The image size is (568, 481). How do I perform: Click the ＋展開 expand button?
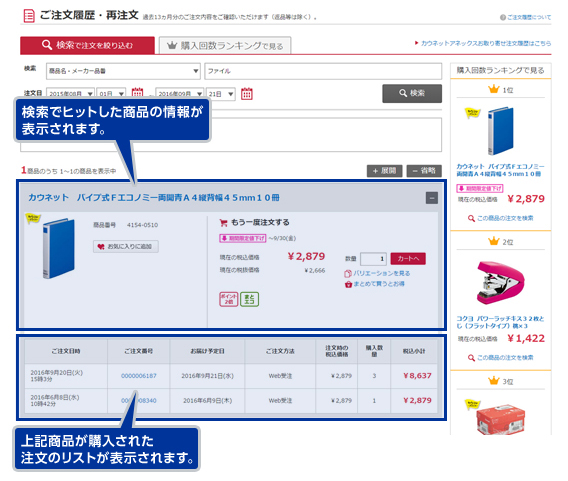(x=384, y=171)
